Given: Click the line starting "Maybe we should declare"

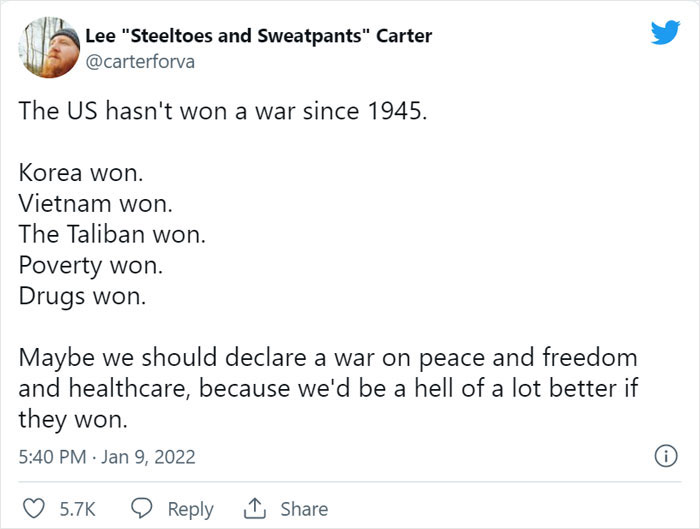Looking at the screenshot, I should (328, 357).
